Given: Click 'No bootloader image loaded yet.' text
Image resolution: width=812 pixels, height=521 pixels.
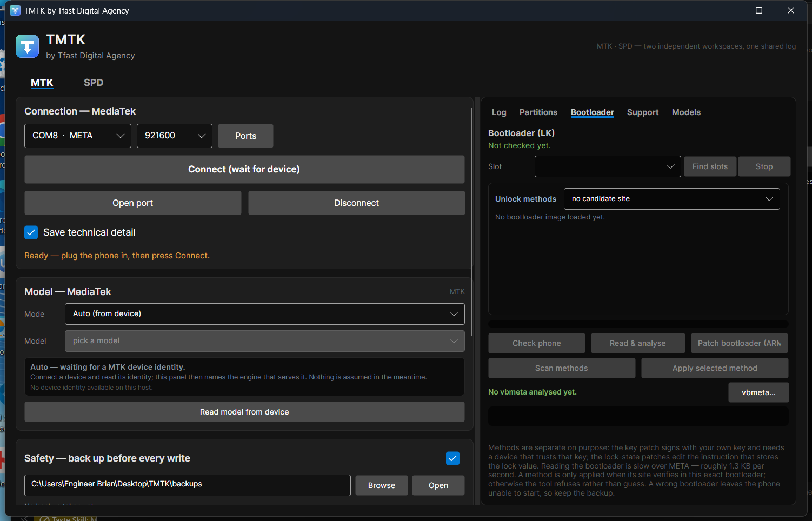Looking at the screenshot, I should (550, 217).
